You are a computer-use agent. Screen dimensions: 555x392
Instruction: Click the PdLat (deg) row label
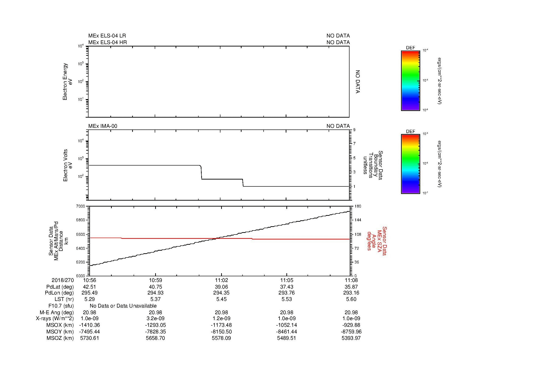(60, 287)
